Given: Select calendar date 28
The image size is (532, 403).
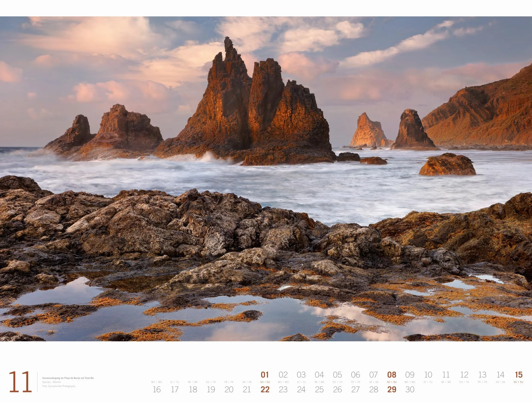Looking at the screenshot, I should [373, 389].
